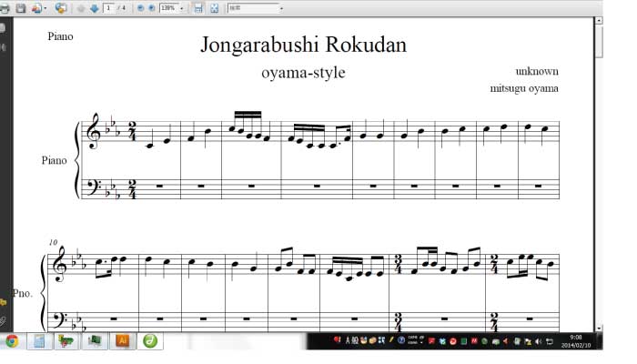The width and height of the screenshot is (637, 364).
Task: Click the title text 'Jongarabushi Rokudan'
Action: click(x=303, y=45)
